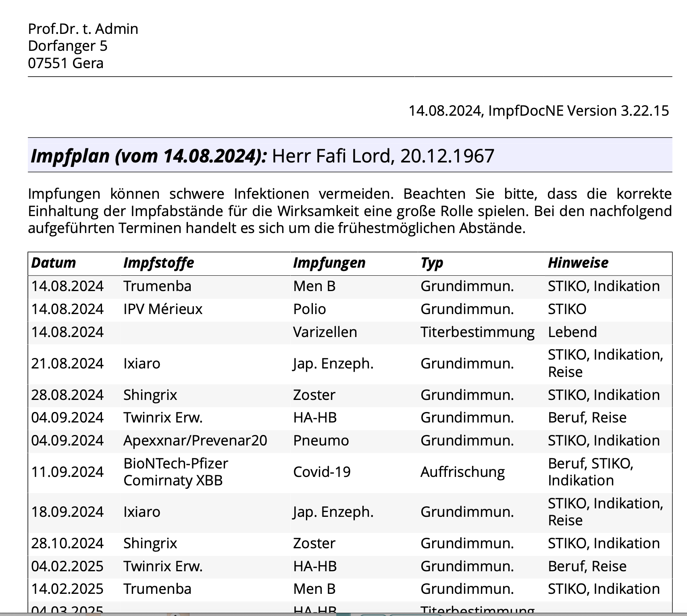Viewport: 687px width, 616px height.
Task: Select the 'Dorfanger 5' address line
Action: tap(68, 46)
